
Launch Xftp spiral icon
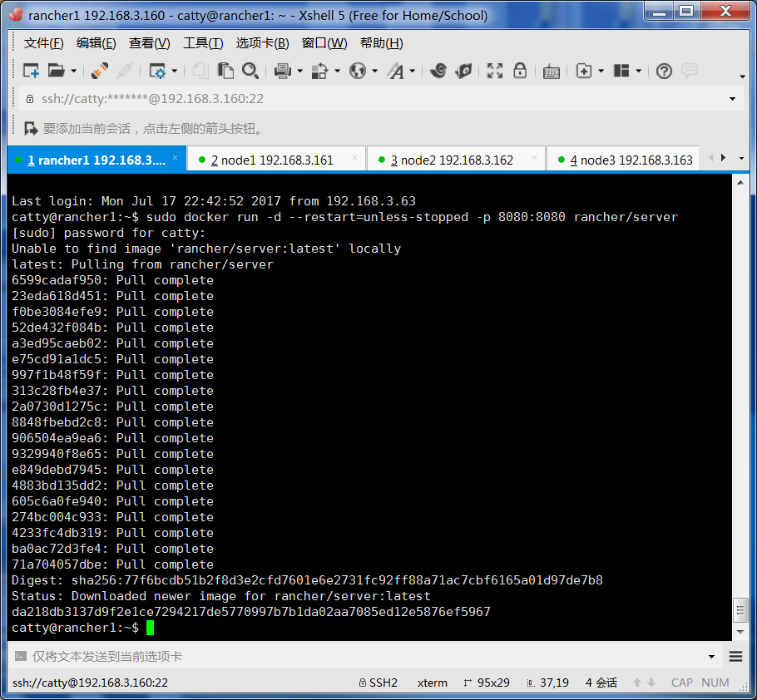coord(439,71)
